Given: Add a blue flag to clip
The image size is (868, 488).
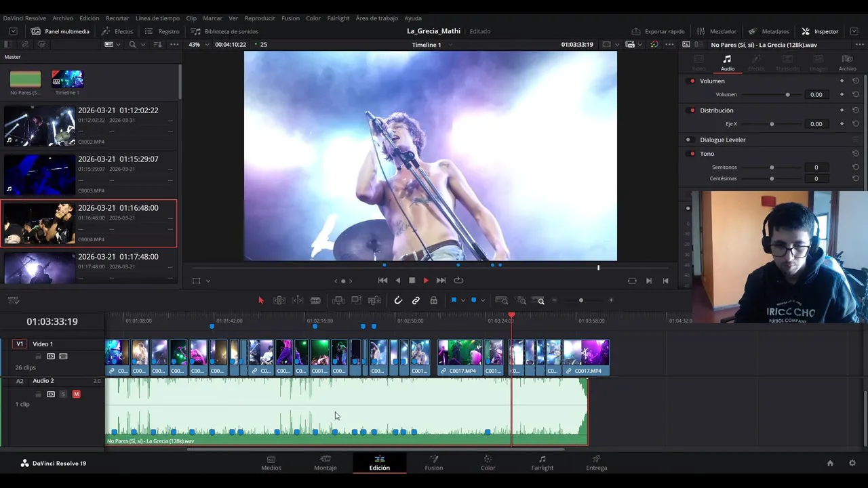Looking at the screenshot, I should click(453, 300).
